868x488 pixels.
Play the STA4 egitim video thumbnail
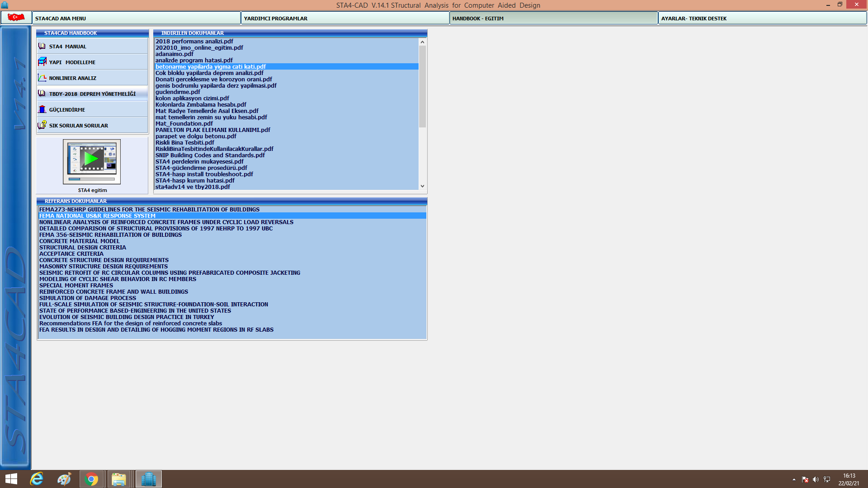tap(92, 159)
